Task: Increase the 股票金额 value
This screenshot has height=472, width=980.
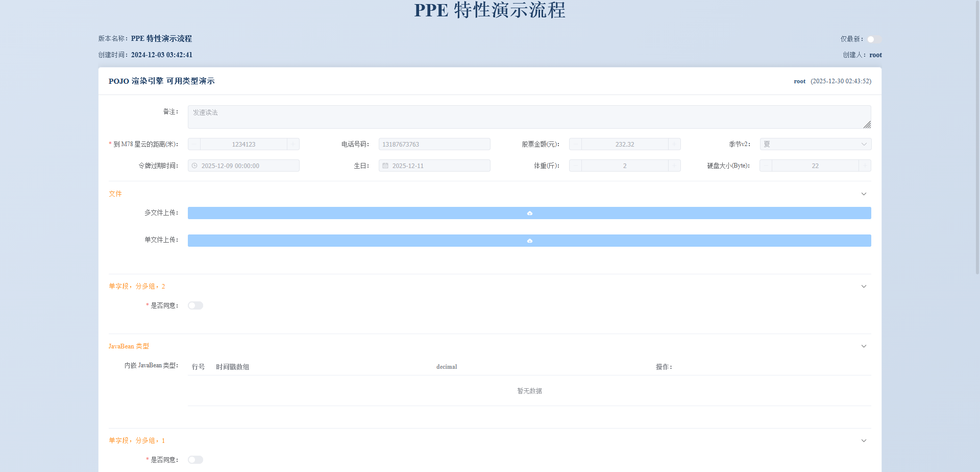Action: point(674,144)
